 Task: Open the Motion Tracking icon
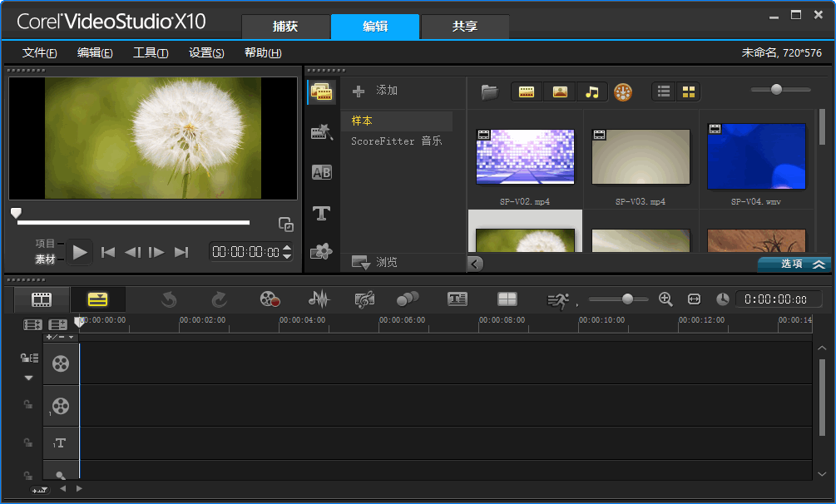coord(408,299)
